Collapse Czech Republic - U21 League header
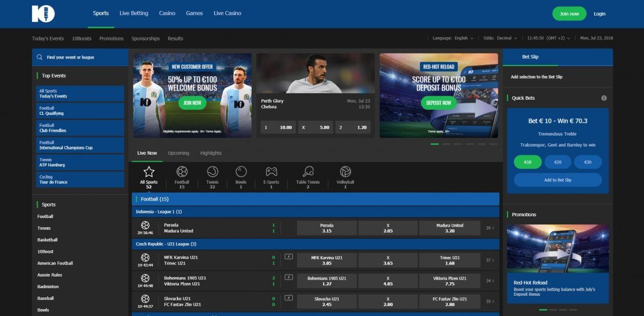 click(x=316, y=244)
